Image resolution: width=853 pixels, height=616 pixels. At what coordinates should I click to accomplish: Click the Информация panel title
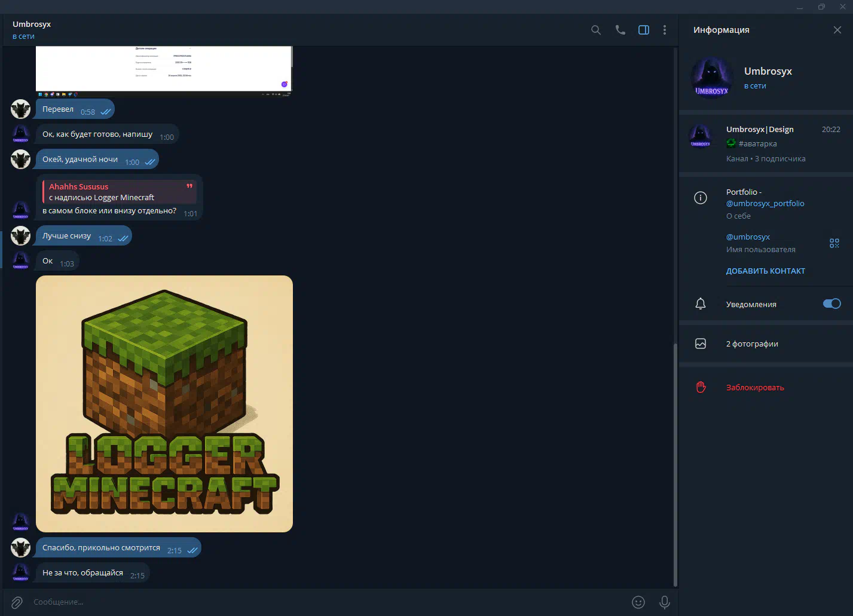721,30
